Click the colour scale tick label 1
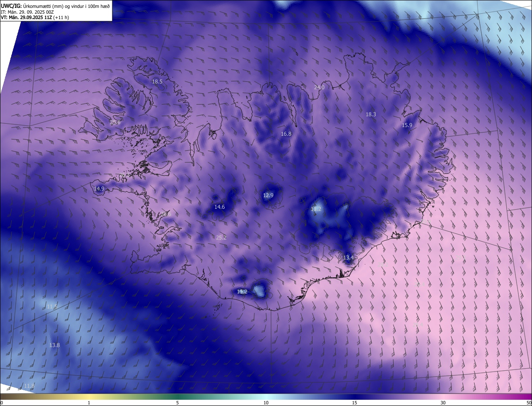Screen dimensions: 532x406 coord(89,403)
